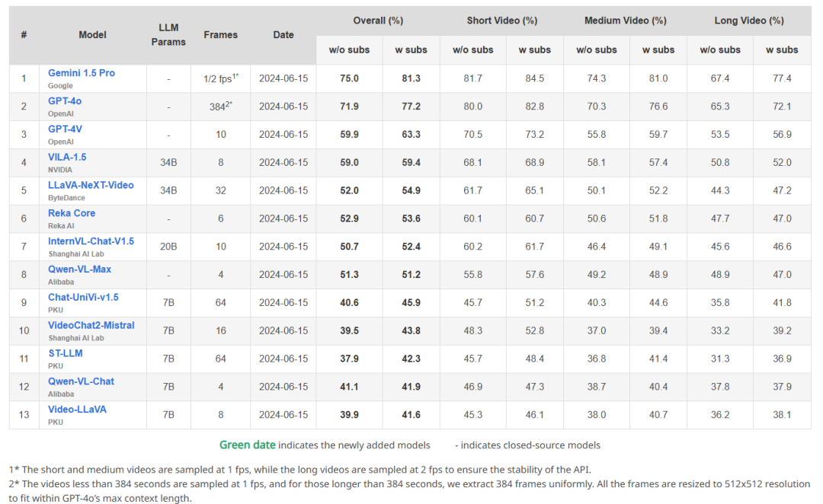The width and height of the screenshot is (823, 504).
Task: Open the Qwen-VL-Chat model link
Action: [81, 381]
